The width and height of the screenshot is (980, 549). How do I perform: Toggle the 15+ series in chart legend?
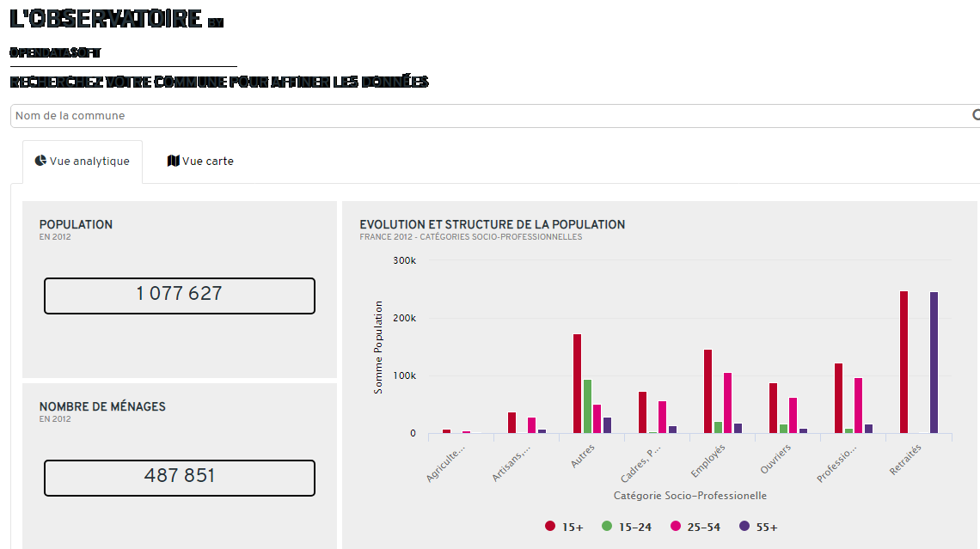564,527
